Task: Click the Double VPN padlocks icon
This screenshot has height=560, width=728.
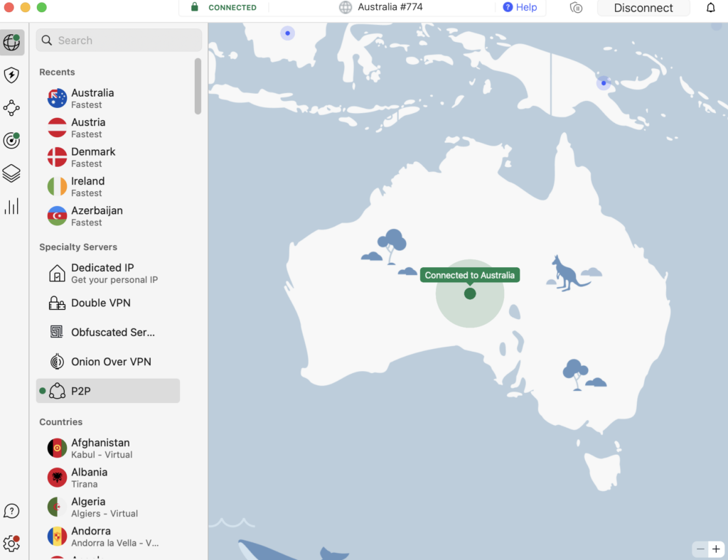Action: pos(57,303)
